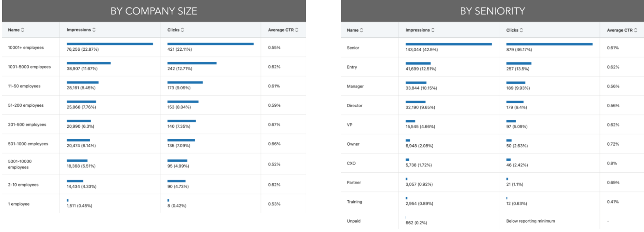Viewport: 644px width, 232px height.
Task: Select the BY SENIORITY header
Action: coord(492,11)
